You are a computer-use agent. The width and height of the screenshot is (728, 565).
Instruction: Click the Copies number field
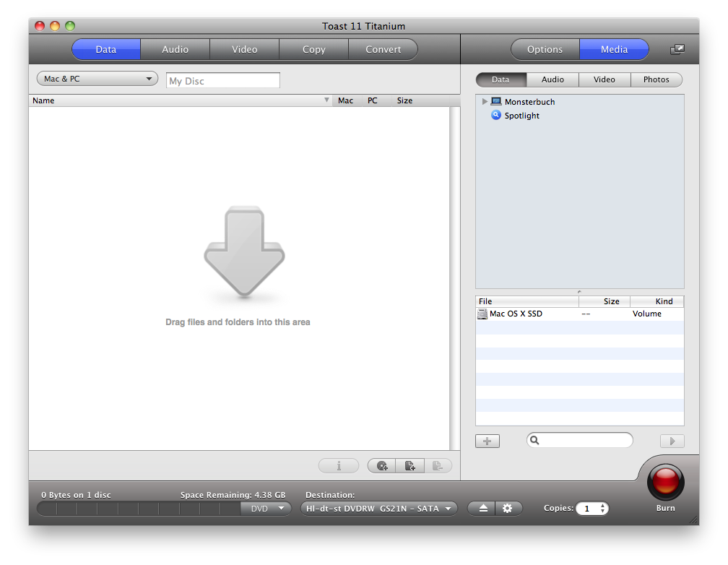click(x=588, y=509)
